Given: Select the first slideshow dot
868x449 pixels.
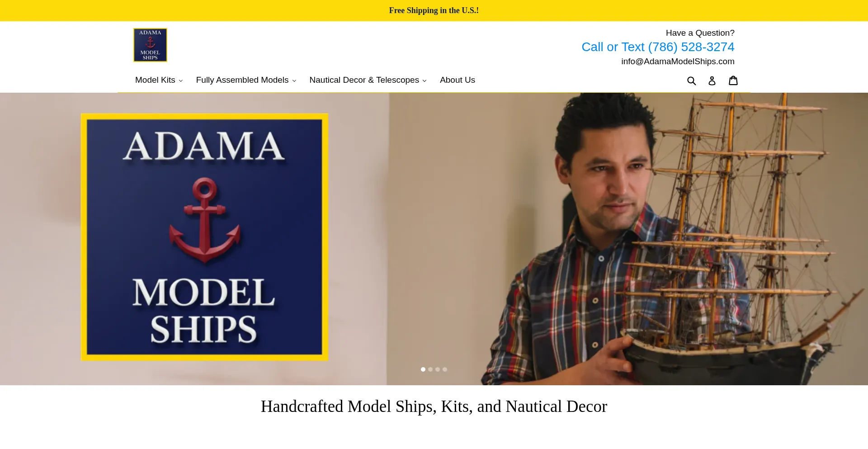Looking at the screenshot, I should [x=423, y=369].
